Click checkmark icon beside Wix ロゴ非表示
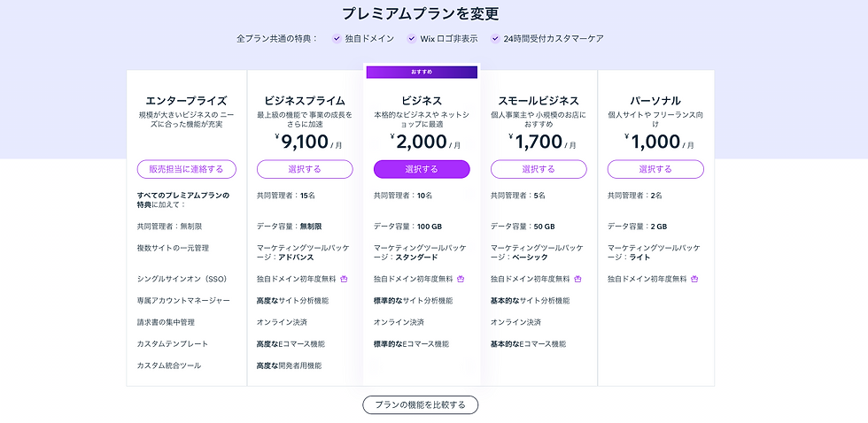This screenshot has width=868, height=423. [x=411, y=39]
